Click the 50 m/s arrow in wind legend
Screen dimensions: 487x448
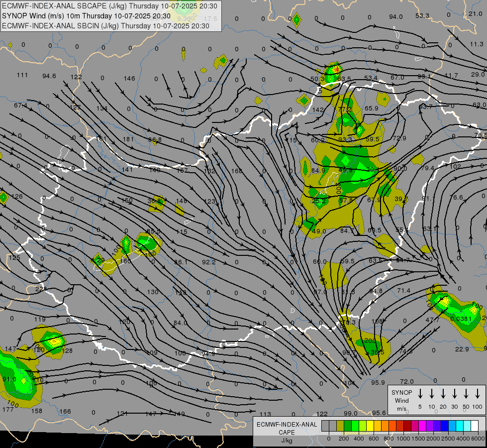click(x=466, y=394)
